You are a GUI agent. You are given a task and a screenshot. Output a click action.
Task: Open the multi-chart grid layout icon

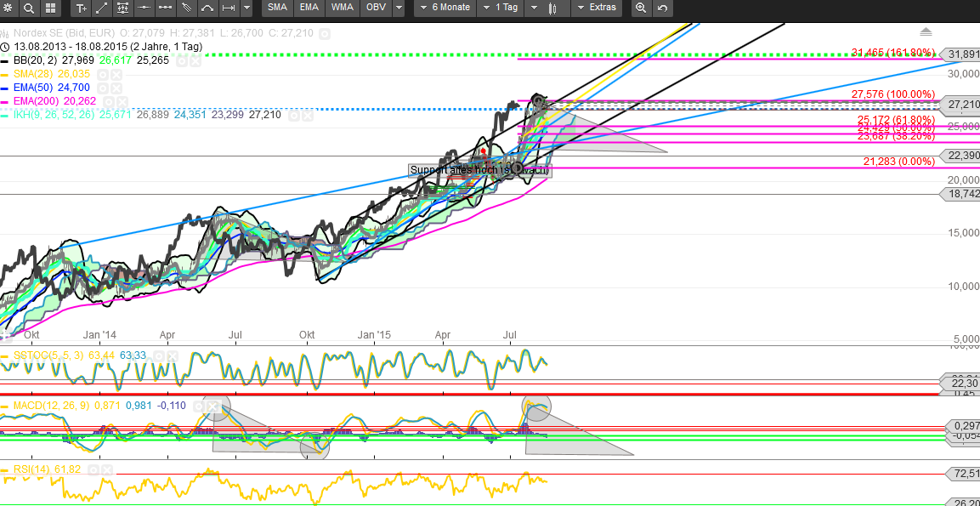coord(51,9)
